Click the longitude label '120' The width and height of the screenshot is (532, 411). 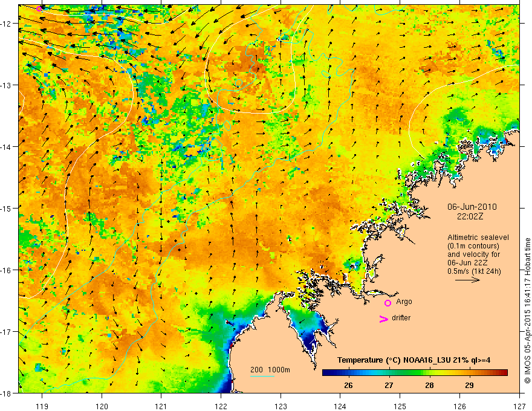pos(102,406)
